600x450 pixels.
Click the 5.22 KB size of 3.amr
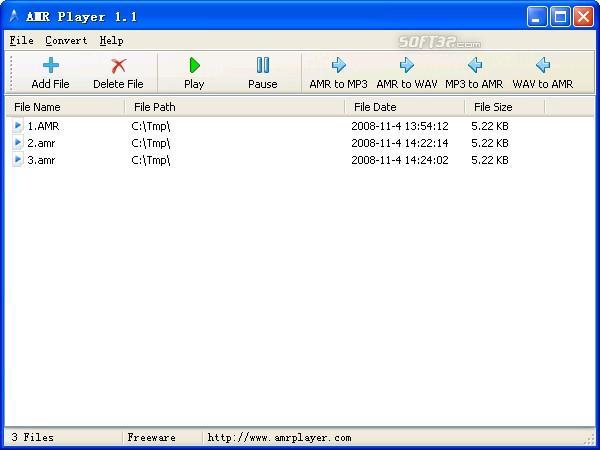pyautogui.click(x=490, y=160)
